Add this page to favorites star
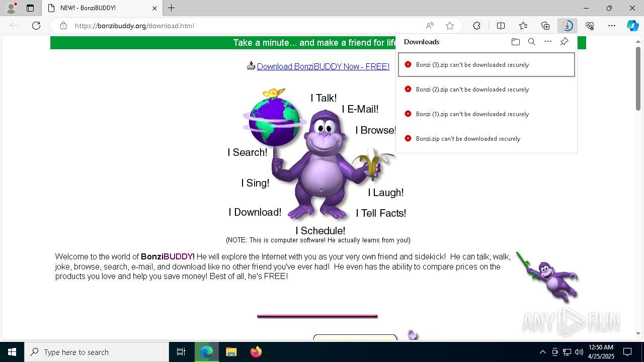 pyautogui.click(x=450, y=26)
